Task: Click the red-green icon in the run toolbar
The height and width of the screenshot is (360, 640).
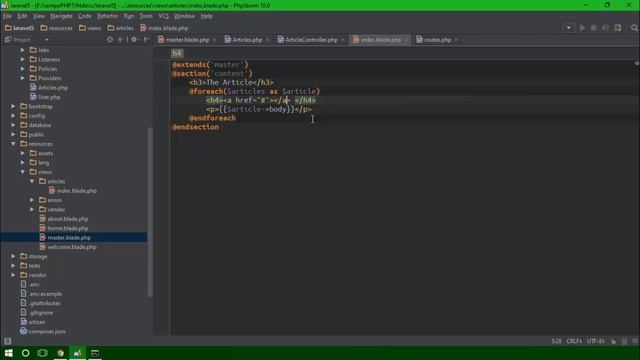Action: click(x=618, y=28)
